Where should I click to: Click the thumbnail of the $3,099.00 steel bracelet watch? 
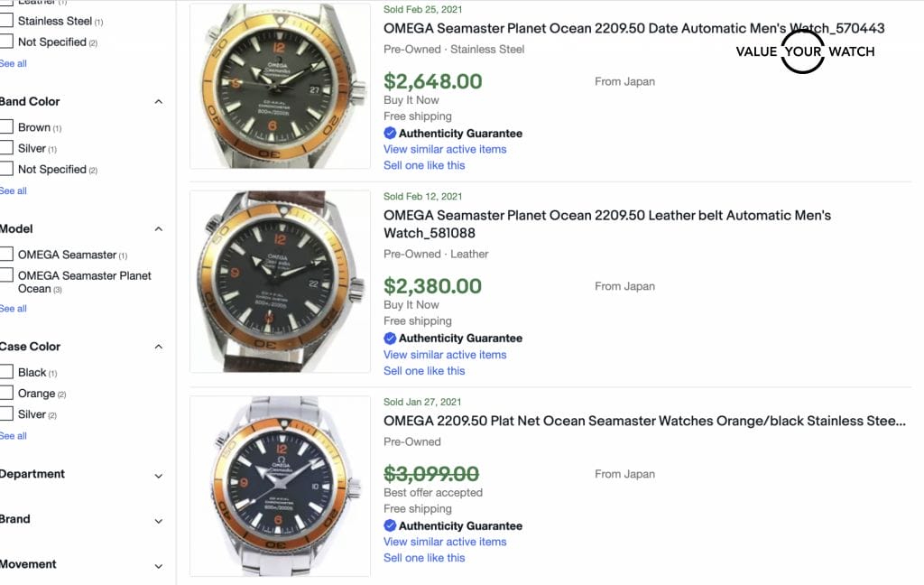[280, 486]
